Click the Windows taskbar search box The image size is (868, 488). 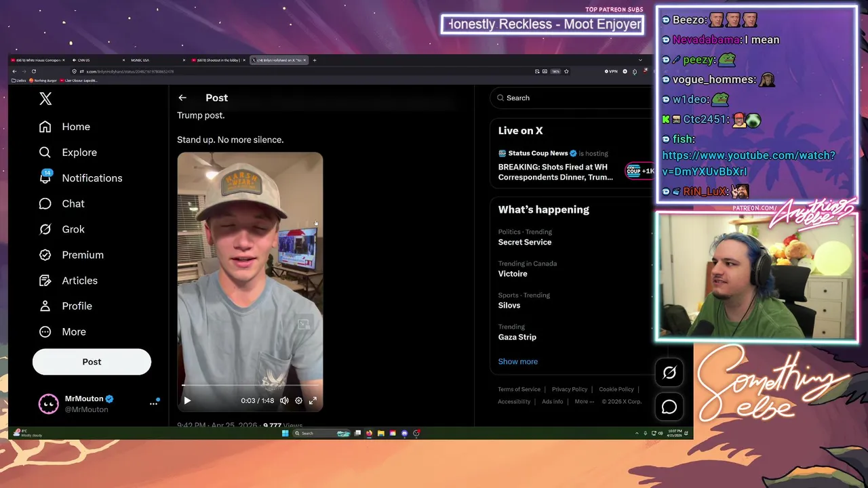321,433
